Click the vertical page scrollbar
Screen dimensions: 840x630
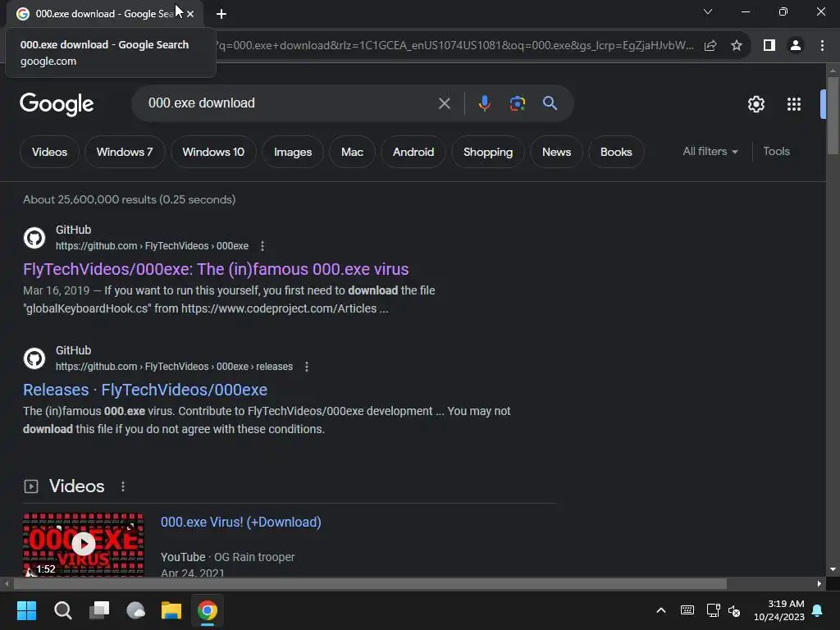pos(833,115)
